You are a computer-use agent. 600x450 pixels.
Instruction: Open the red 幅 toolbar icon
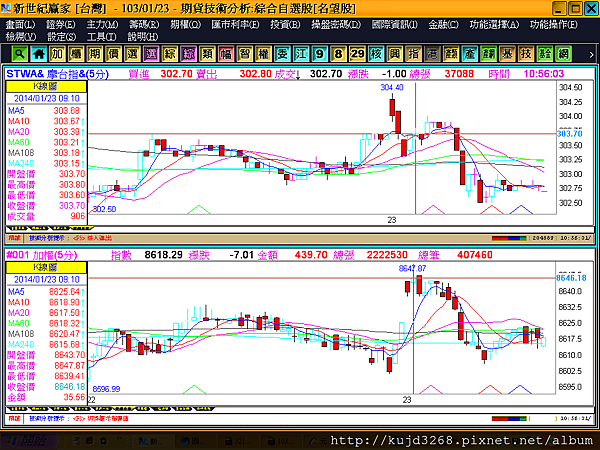tap(226, 54)
